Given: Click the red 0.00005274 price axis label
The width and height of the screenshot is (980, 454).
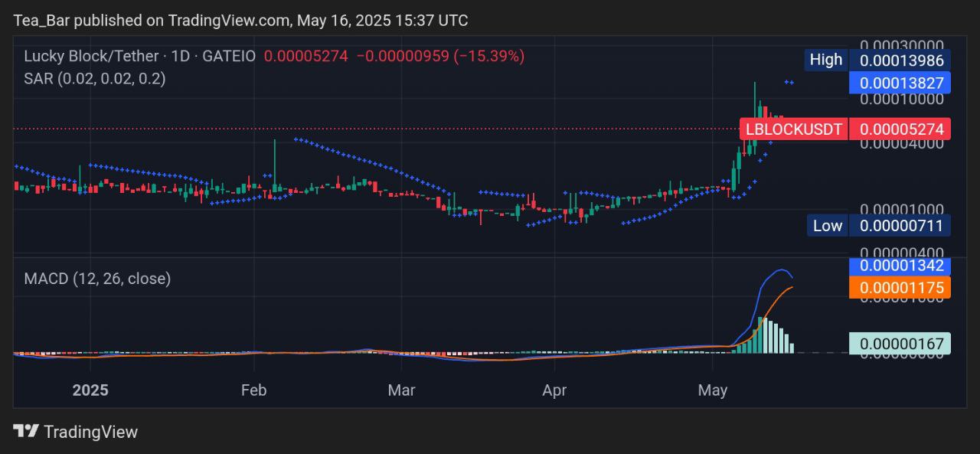Looking at the screenshot, I should 901,129.
